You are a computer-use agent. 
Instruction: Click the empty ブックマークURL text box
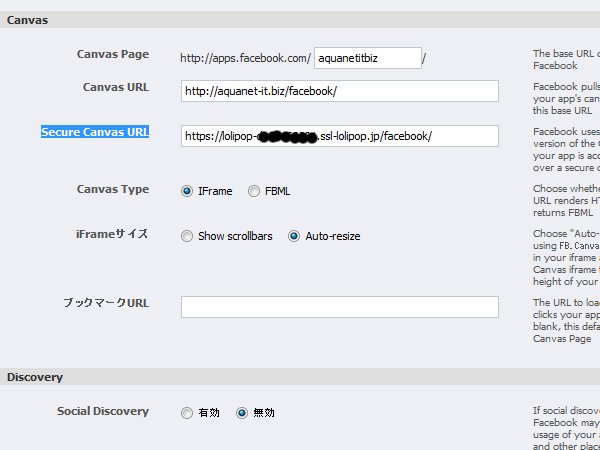[x=339, y=307]
